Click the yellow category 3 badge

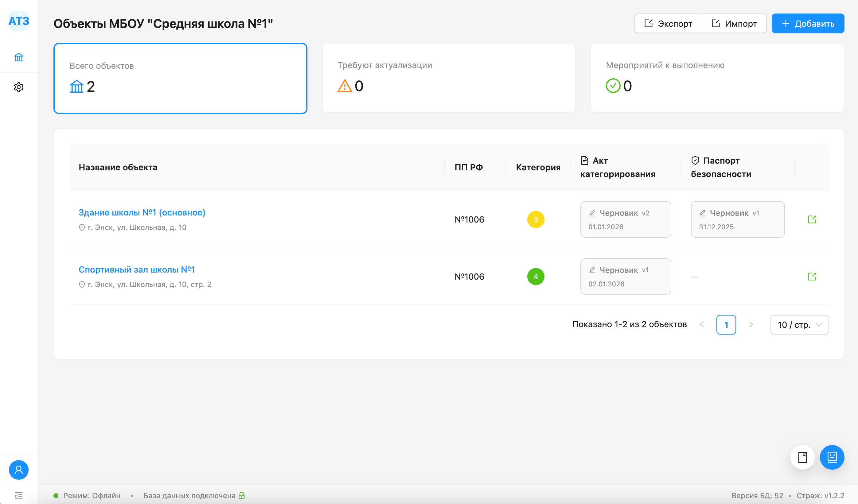(536, 219)
